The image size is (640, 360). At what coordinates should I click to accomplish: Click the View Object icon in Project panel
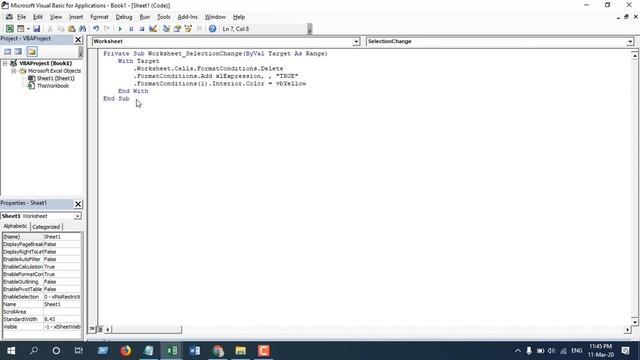pos(18,51)
